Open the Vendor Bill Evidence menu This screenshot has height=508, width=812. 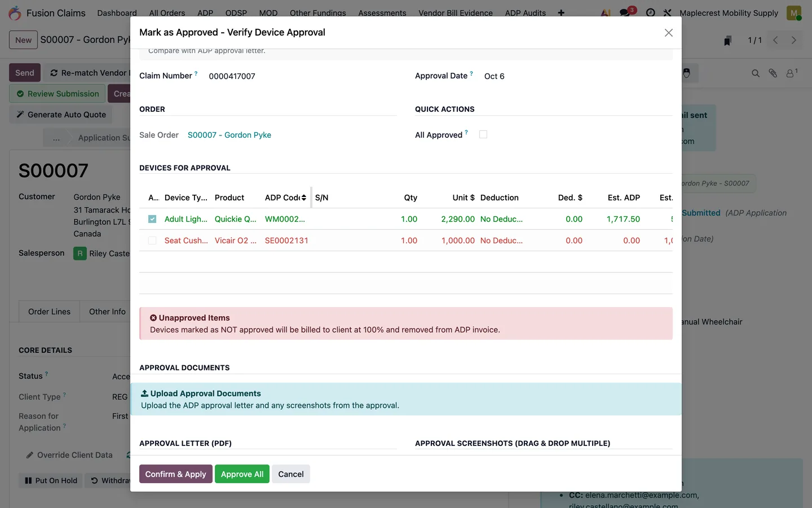pos(456,13)
